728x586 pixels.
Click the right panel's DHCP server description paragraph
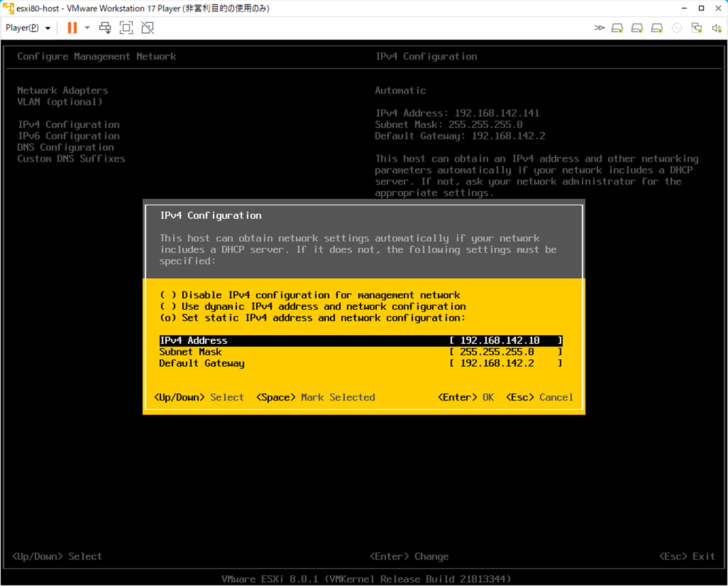pyautogui.click(x=537, y=175)
